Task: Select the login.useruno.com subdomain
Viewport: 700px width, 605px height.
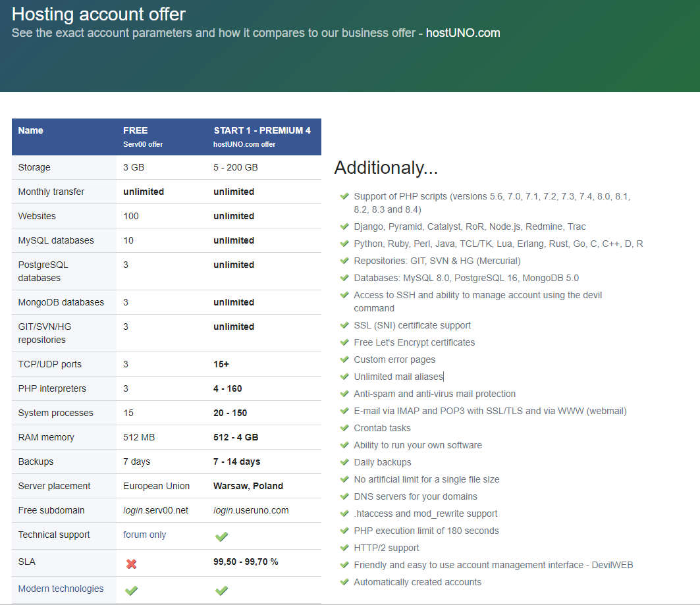Action: pyautogui.click(x=251, y=510)
